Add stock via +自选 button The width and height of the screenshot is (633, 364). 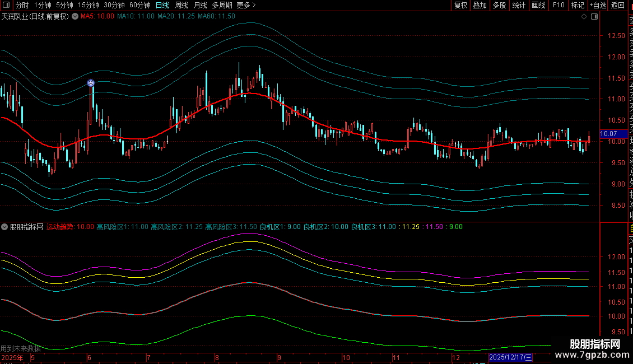tap(598, 5)
